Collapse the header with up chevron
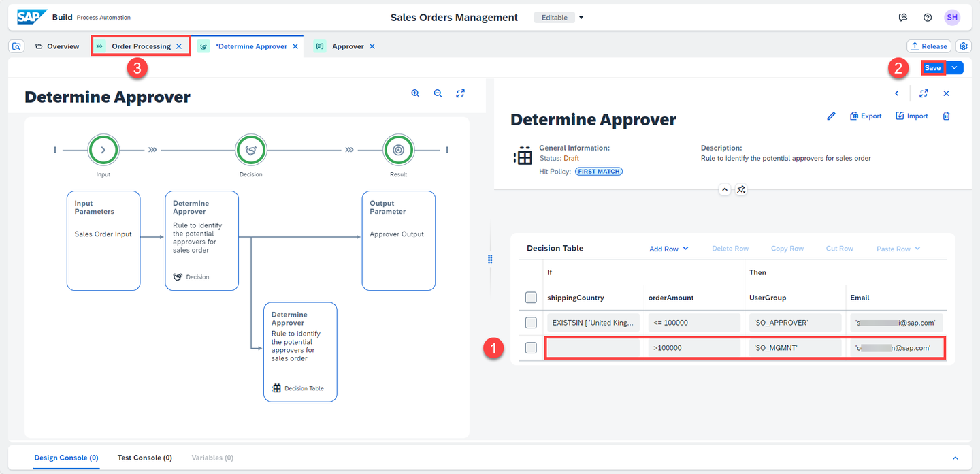Screen dimensions: 980x474 coord(725,189)
